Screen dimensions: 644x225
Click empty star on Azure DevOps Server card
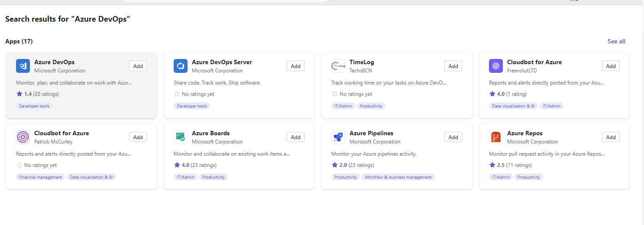tap(177, 94)
